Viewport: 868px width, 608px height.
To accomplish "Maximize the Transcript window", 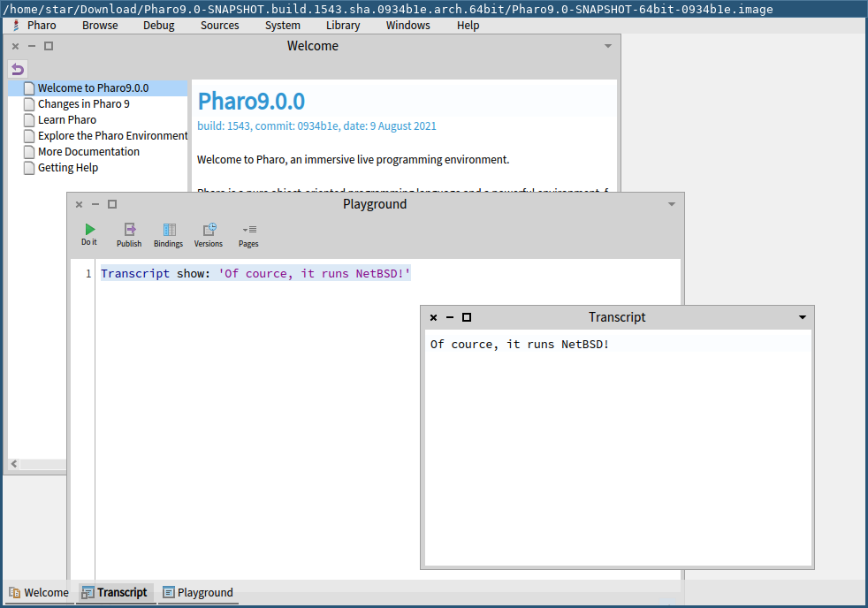I will coord(467,317).
